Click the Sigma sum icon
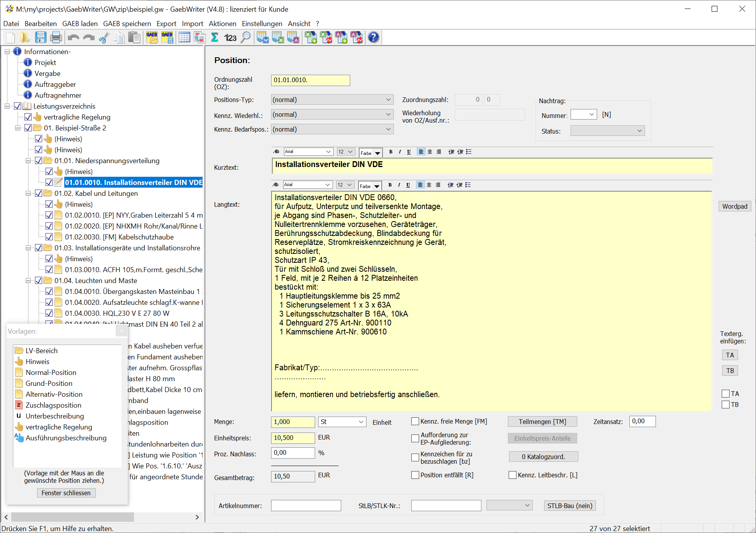 tap(215, 37)
